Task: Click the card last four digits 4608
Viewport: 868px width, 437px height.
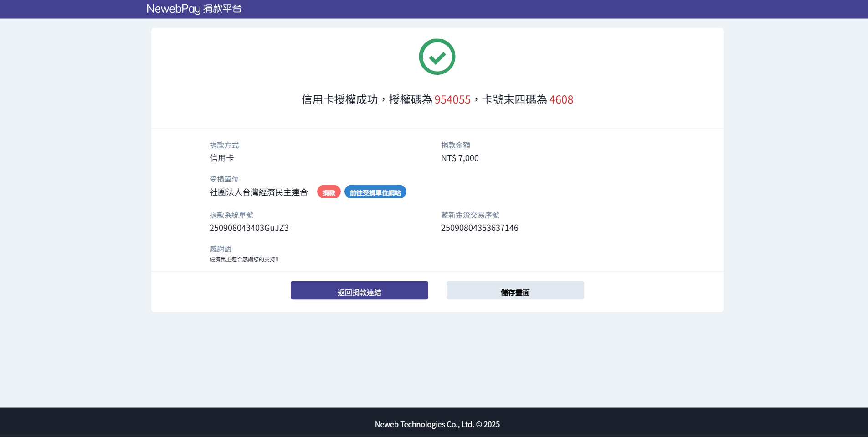Action: tap(561, 100)
